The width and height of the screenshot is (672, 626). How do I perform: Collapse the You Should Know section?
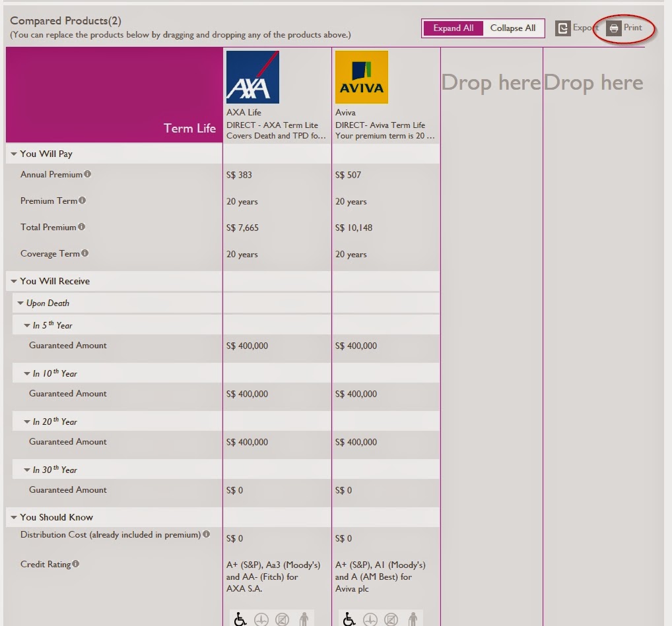14,517
